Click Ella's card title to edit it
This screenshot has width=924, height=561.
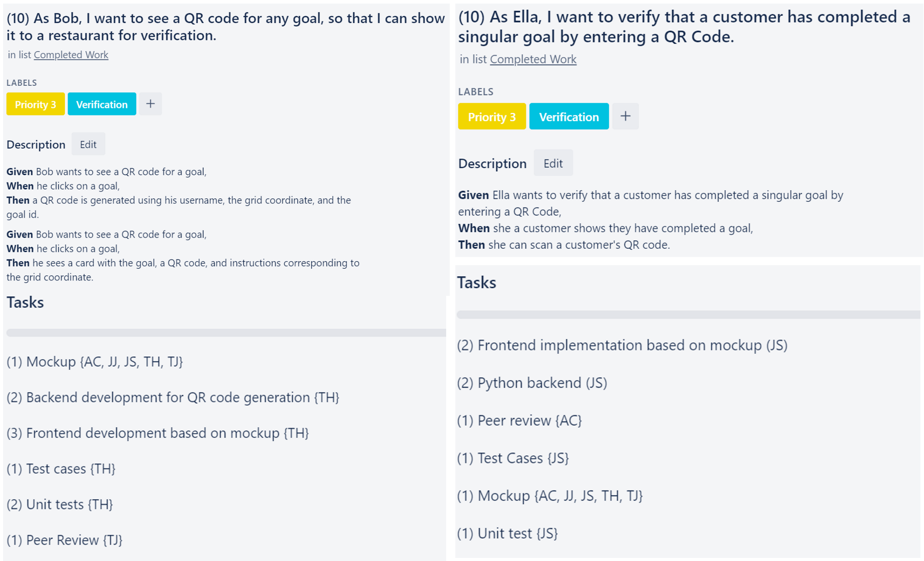(x=684, y=27)
